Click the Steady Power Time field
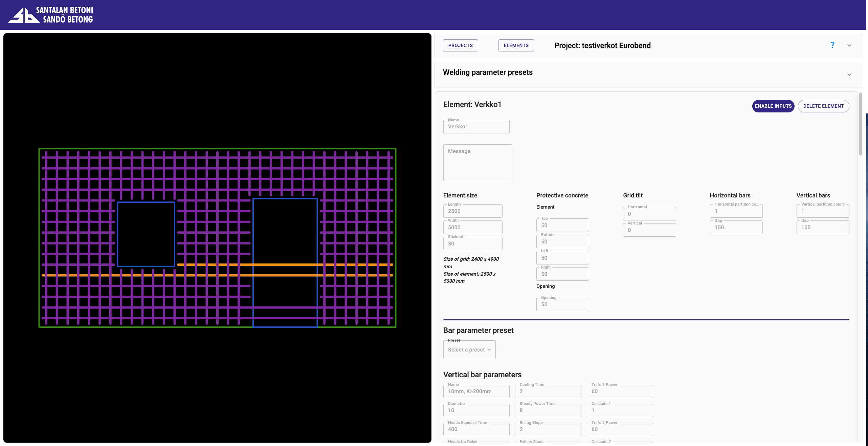Screen dimensions: 868x446 click(548, 410)
